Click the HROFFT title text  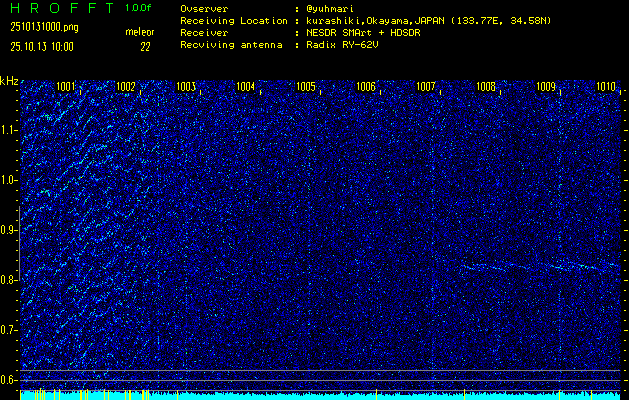click(60, 7)
